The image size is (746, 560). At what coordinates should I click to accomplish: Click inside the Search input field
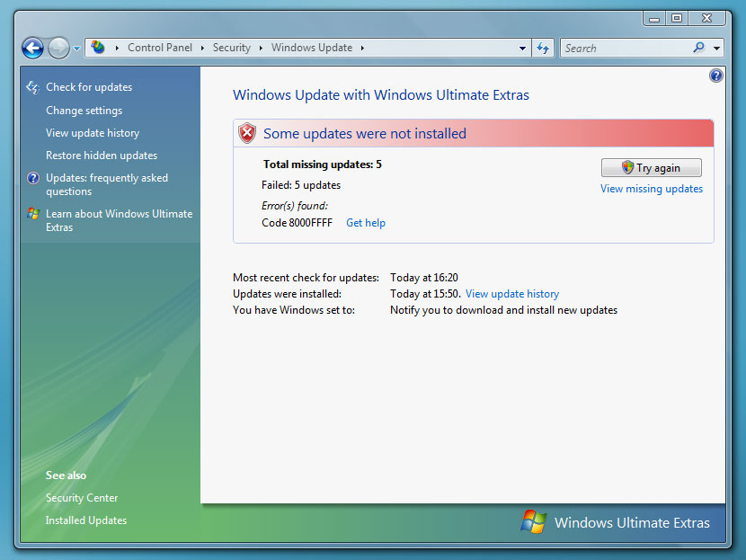(625, 48)
